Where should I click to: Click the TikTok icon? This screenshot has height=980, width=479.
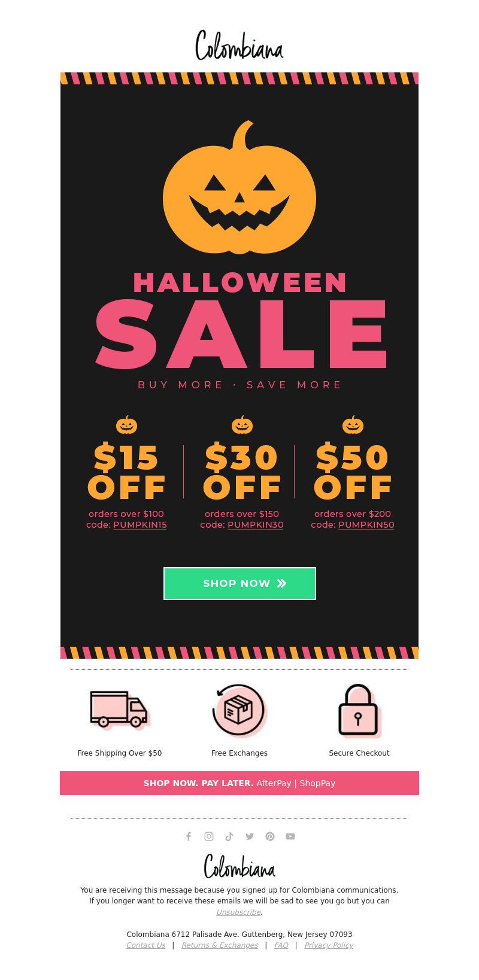[x=229, y=836]
